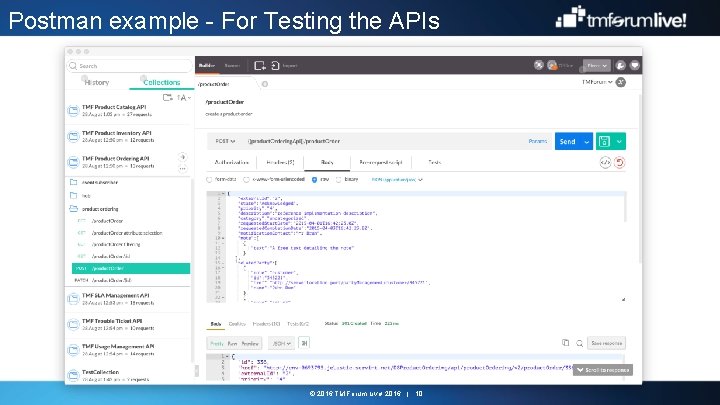Click the sync status icon in header
The width and height of the screenshot is (720, 405).
click(x=552, y=66)
